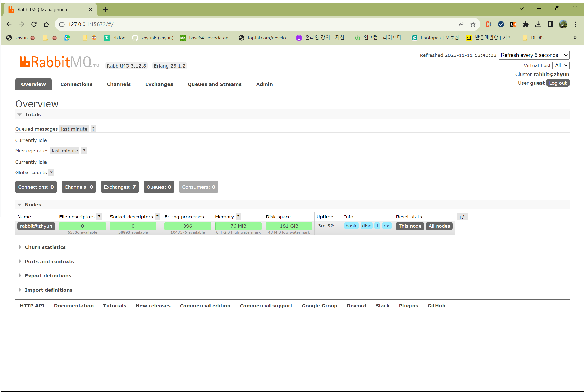Open the zhyun bookmark

coord(20,38)
